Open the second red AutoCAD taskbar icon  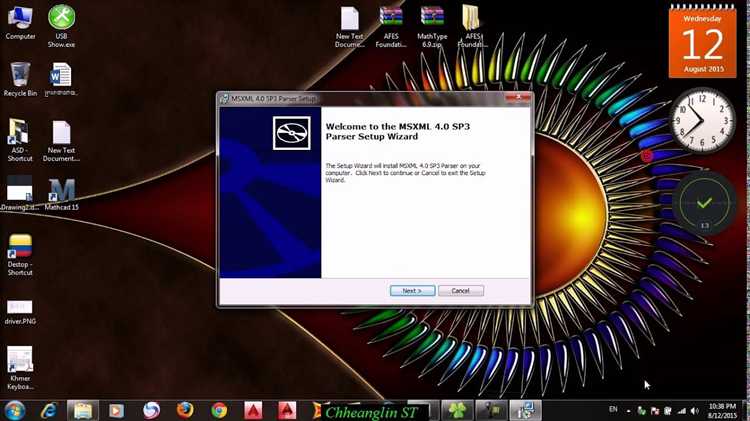(x=287, y=410)
